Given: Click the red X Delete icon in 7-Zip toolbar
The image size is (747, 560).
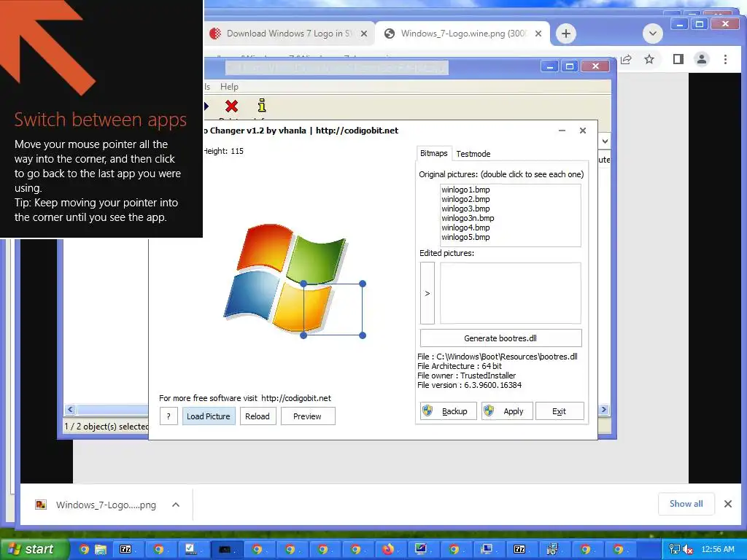Looking at the screenshot, I should (231, 106).
